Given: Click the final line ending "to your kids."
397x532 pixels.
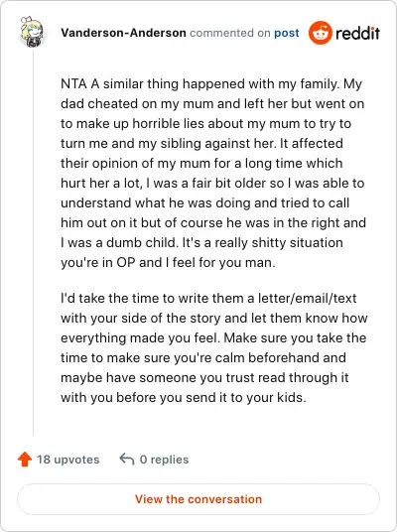Looking at the screenshot, I should coord(184,397).
